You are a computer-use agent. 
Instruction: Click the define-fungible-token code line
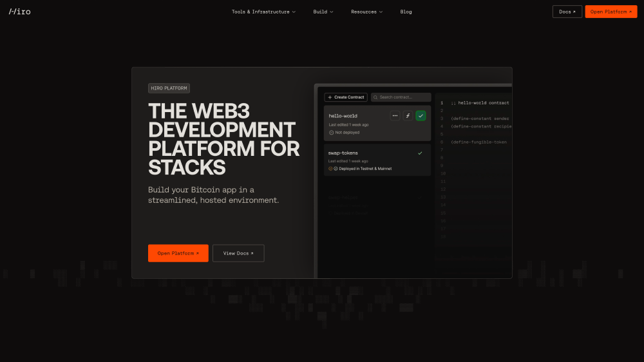pos(478,142)
